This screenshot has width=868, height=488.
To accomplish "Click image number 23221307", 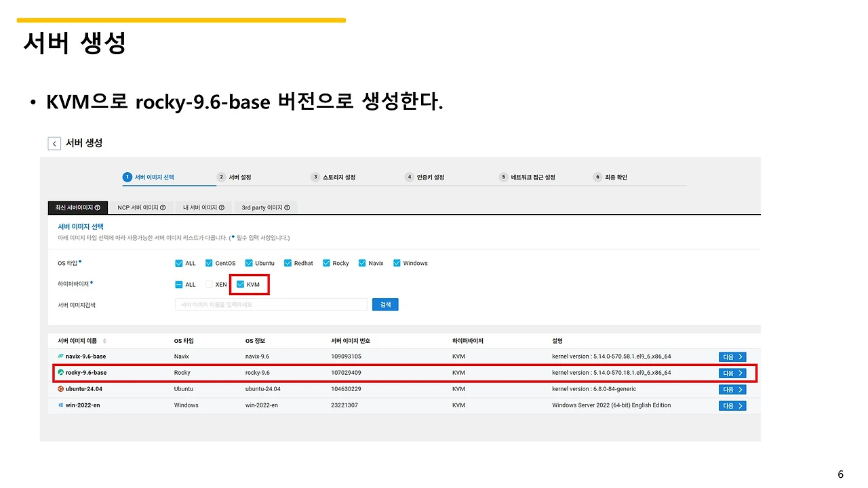I will tap(344, 405).
